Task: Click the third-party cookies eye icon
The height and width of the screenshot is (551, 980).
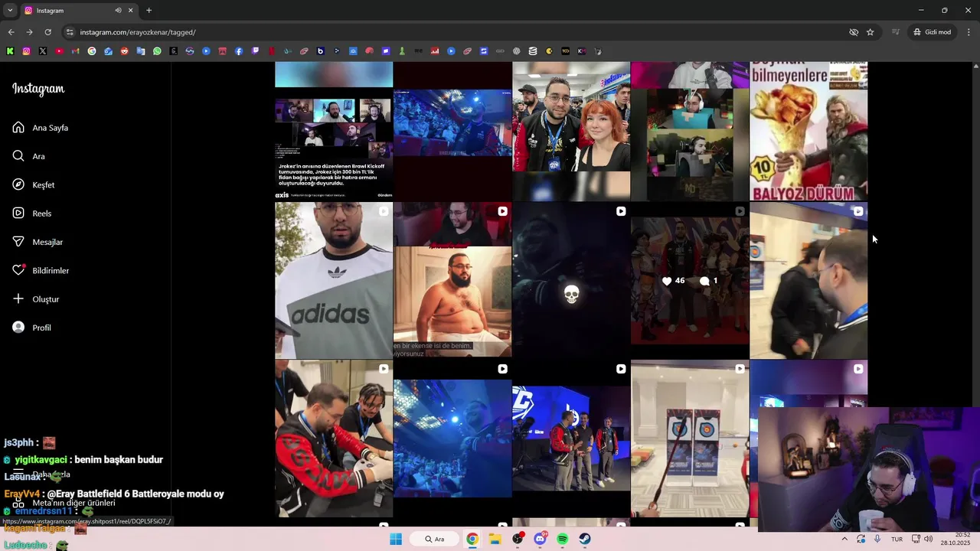Action: pyautogui.click(x=854, y=32)
